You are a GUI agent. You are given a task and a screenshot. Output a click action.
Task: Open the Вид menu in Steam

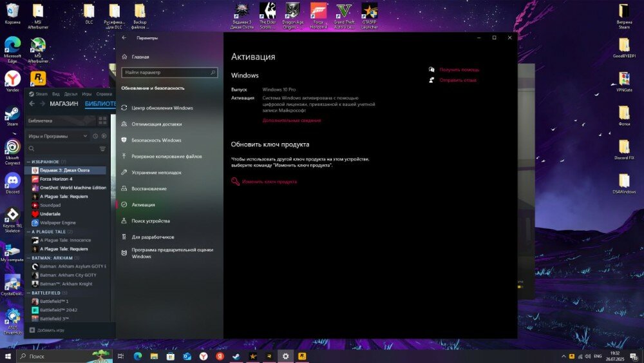56,94
